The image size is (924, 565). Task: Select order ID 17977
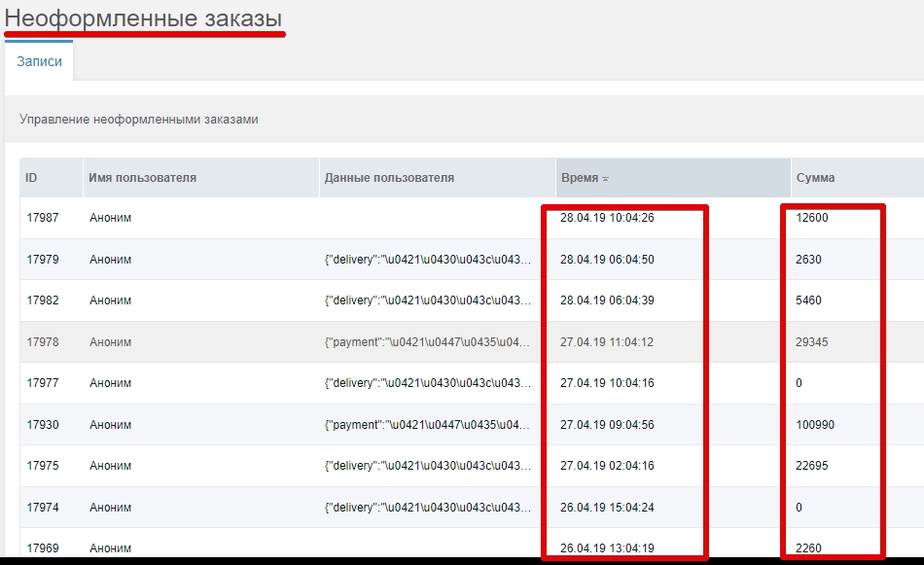(x=43, y=383)
